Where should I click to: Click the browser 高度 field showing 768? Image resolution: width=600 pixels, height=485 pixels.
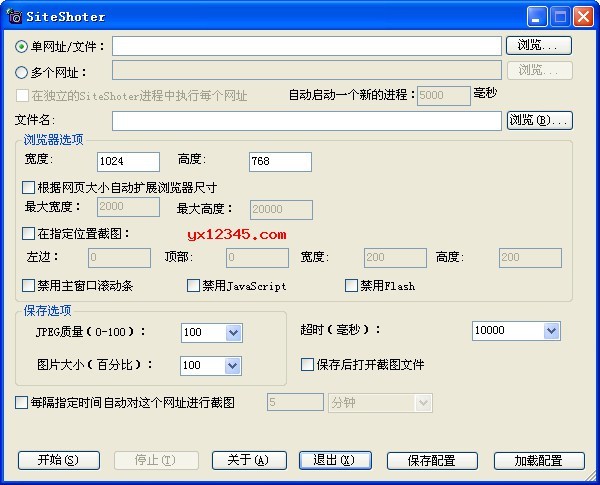pyautogui.click(x=280, y=162)
